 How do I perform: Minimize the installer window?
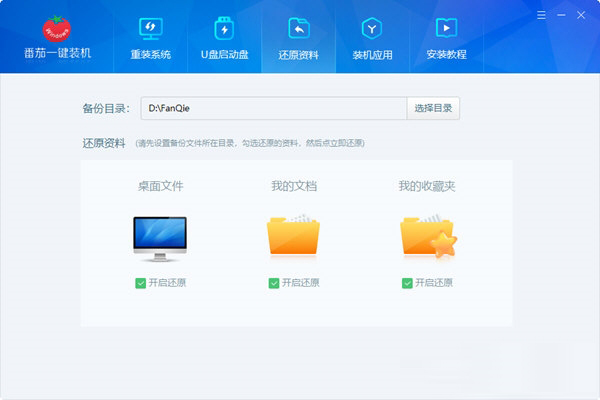(x=562, y=17)
